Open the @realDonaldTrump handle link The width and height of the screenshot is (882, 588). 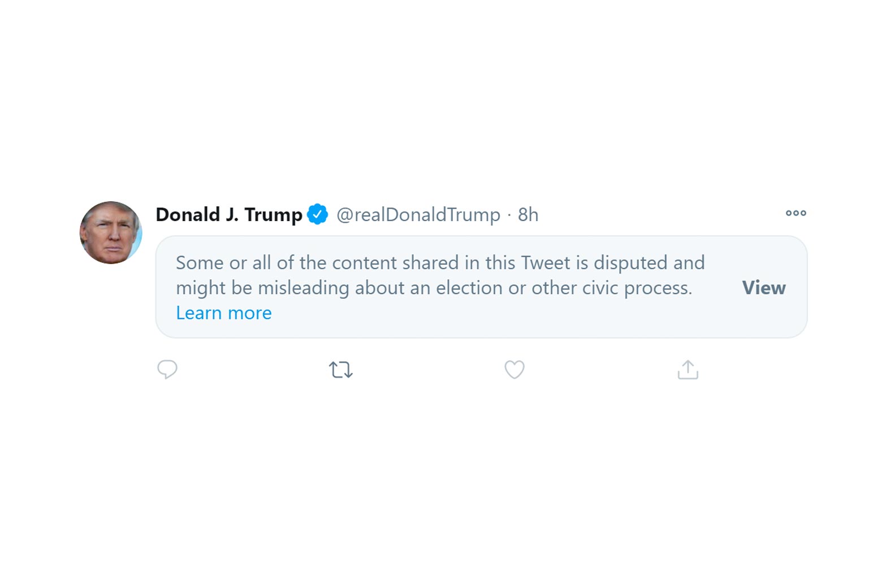(x=418, y=215)
